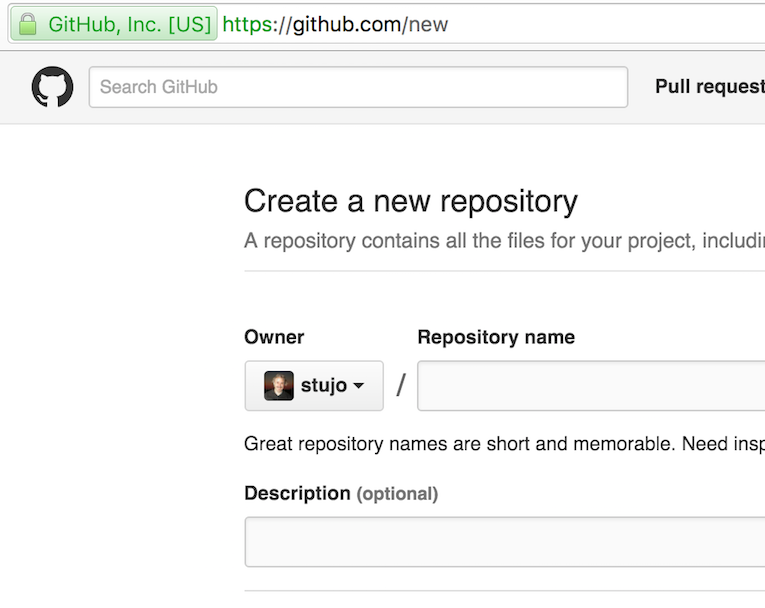765x608 pixels.
Task: Click the GitHub, Inc. [US] certificate badge
Action: click(x=129, y=24)
